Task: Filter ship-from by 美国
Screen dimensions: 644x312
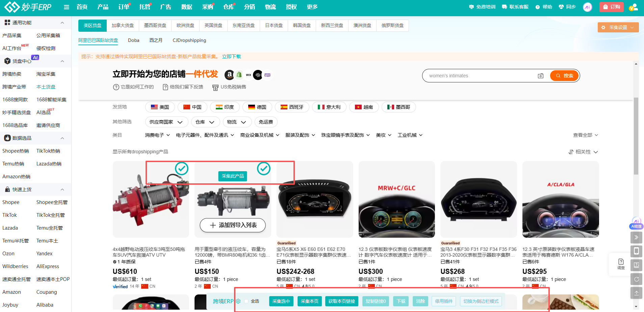Action: 160,107
